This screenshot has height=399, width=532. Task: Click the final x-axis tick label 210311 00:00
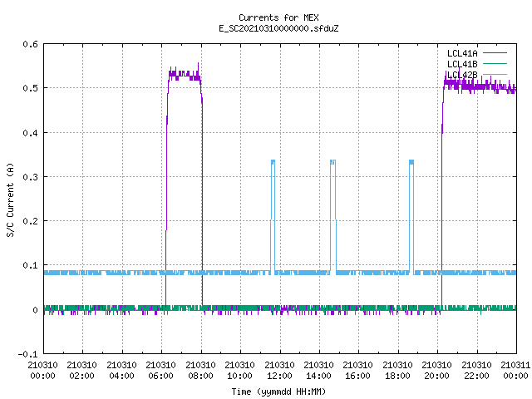pyautogui.click(x=515, y=371)
